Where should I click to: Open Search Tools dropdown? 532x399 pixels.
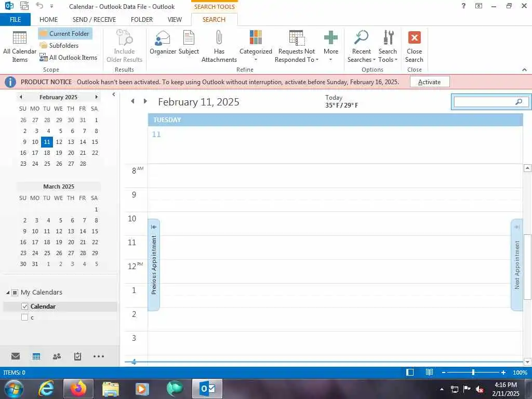(388, 46)
